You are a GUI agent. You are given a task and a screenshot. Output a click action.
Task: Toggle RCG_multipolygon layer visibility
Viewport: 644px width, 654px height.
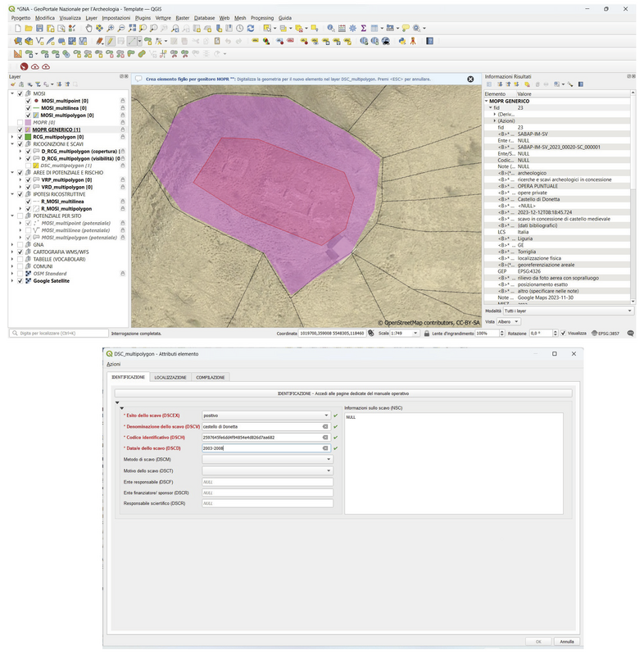point(20,137)
